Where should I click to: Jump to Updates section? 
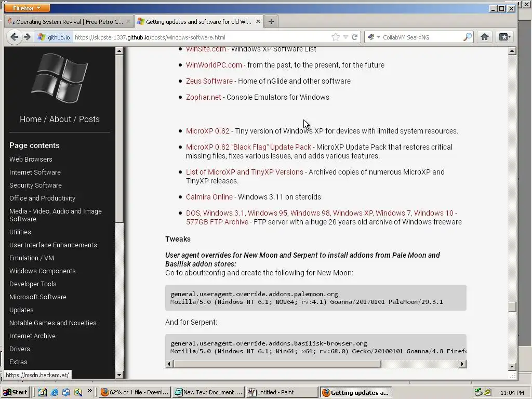pos(21,310)
